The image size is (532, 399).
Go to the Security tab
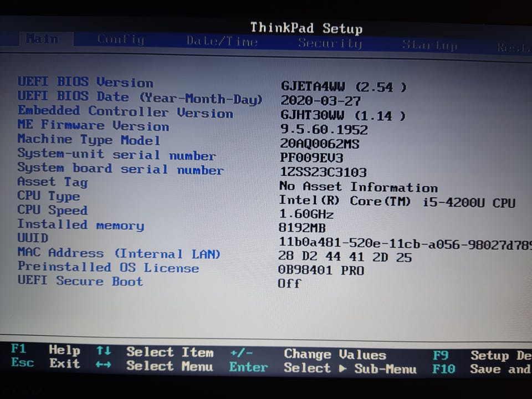[x=330, y=43]
